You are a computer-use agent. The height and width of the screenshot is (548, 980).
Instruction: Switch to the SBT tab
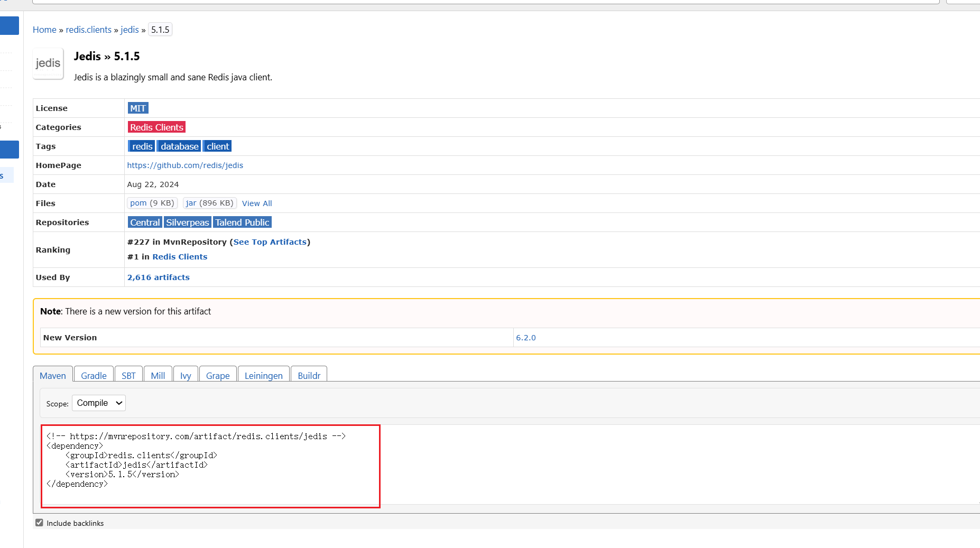pos(128,375)
